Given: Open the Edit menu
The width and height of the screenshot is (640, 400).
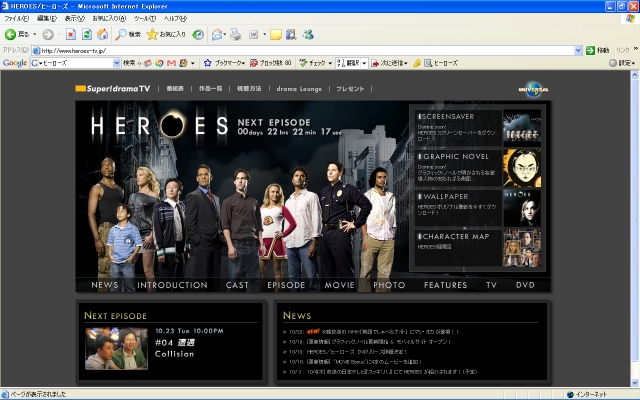Looking at the screenshot, I should (x=47, y=18).
